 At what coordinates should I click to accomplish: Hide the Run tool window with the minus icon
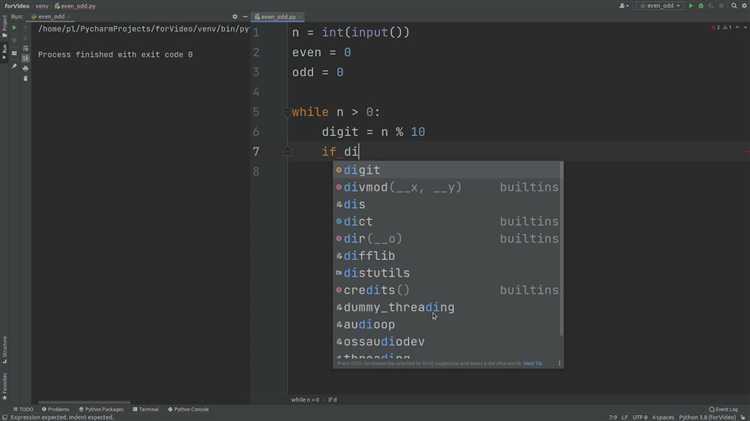click(x=245, y=17)
